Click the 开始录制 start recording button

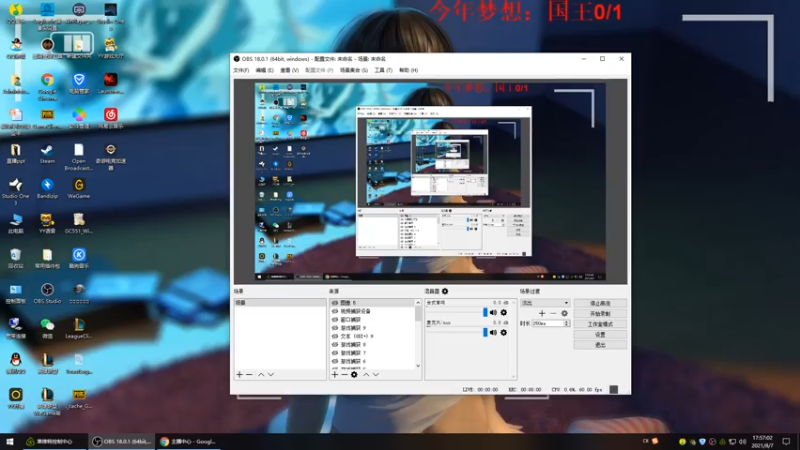pos(600,314)
